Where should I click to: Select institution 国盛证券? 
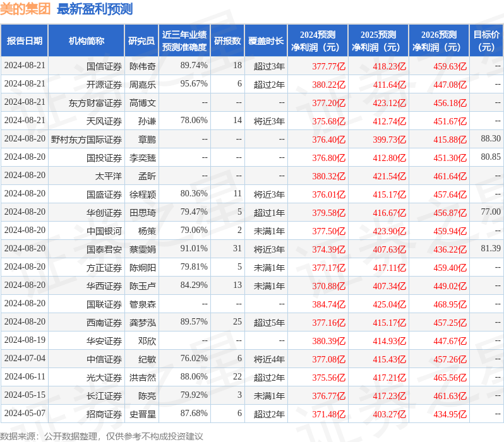pos(104,194)
